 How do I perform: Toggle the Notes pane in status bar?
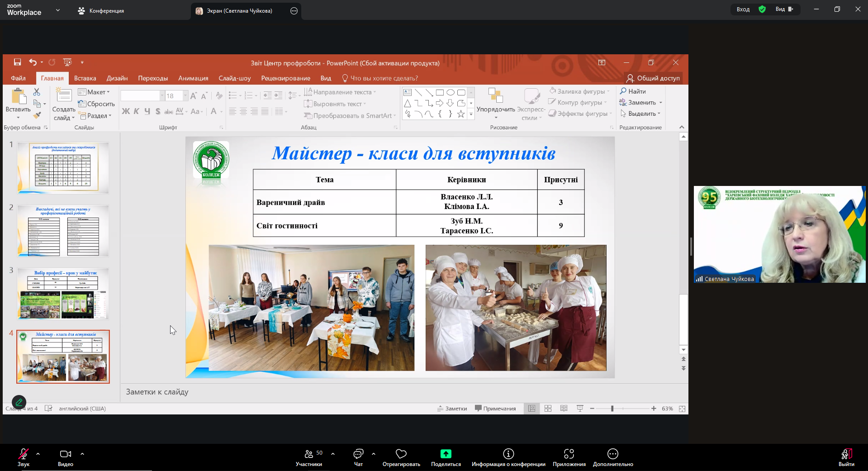(452, 409)
